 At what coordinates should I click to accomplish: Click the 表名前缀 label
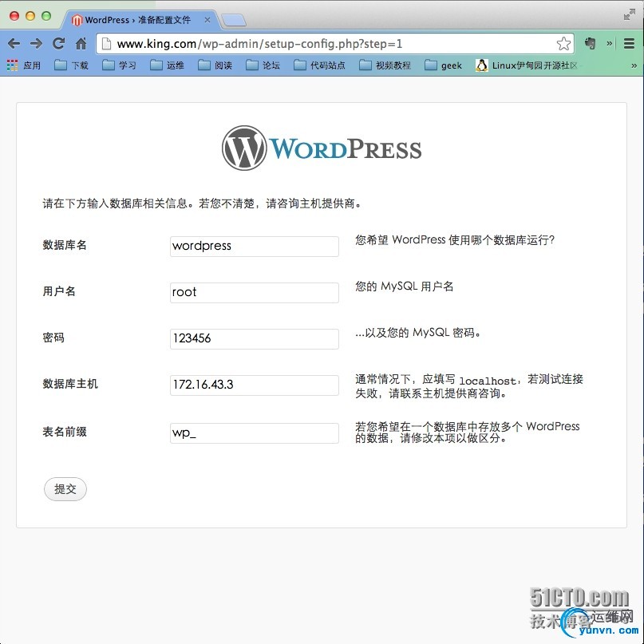(65, 432)
